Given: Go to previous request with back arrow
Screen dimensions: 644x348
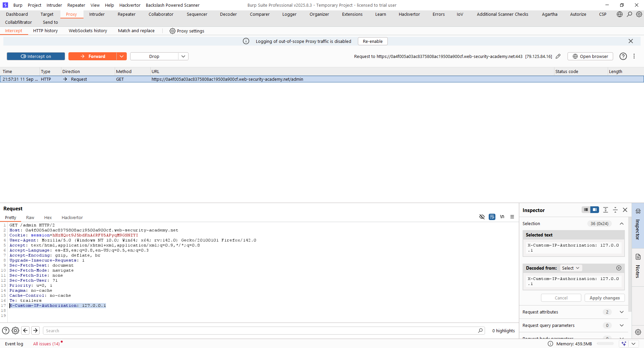Looking at the screenshot, I should [x=25, y=331].
